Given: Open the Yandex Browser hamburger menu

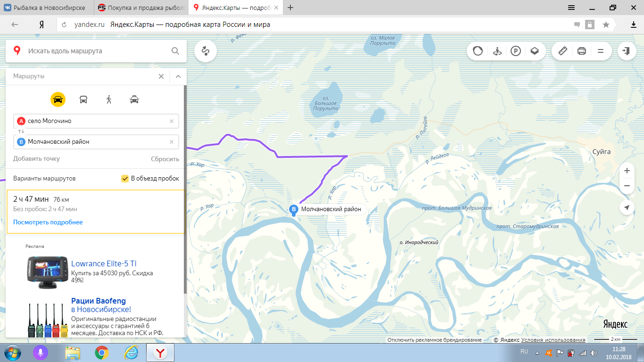Looking at the screenshot, I should coord(571,8).
